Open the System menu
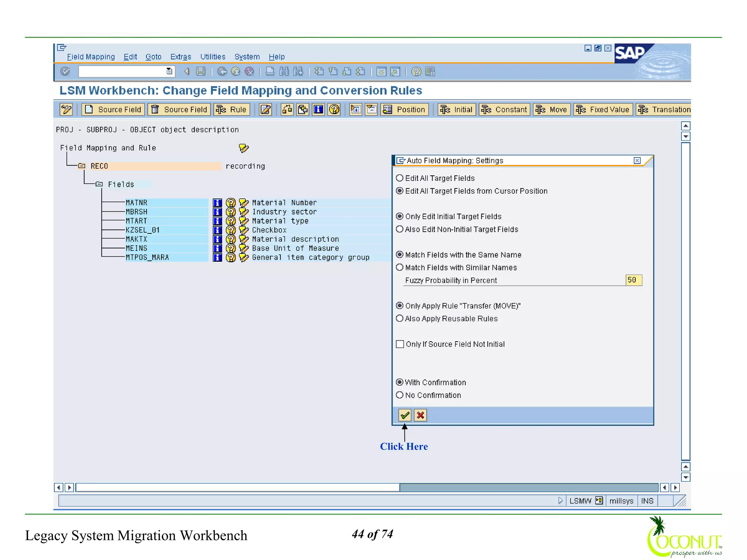Viewport: 747px width, 560px height. pyautogui.click(x=247, y=57)
